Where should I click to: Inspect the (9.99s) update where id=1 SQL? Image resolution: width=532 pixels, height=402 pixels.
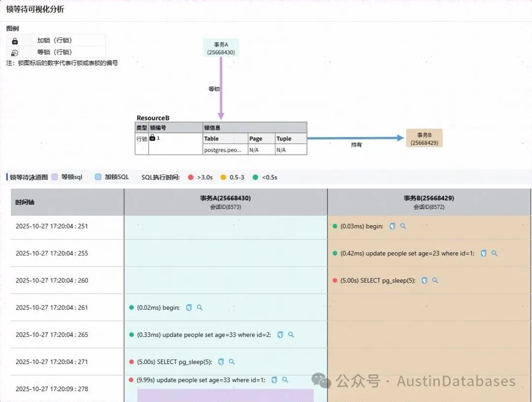[285, 380]
